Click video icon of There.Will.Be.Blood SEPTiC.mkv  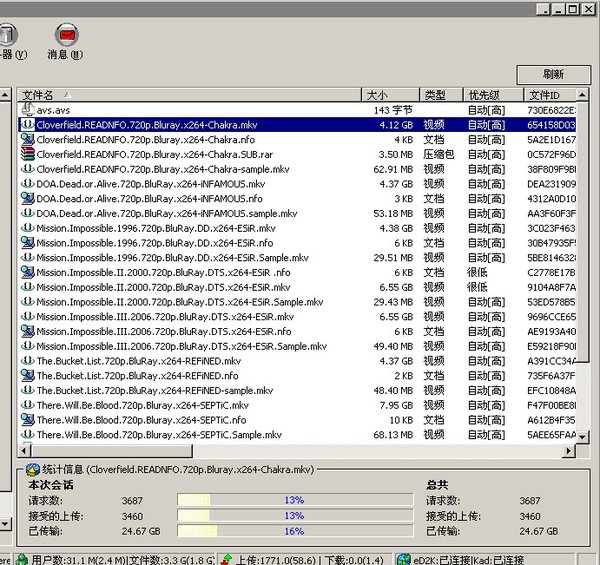28,405
